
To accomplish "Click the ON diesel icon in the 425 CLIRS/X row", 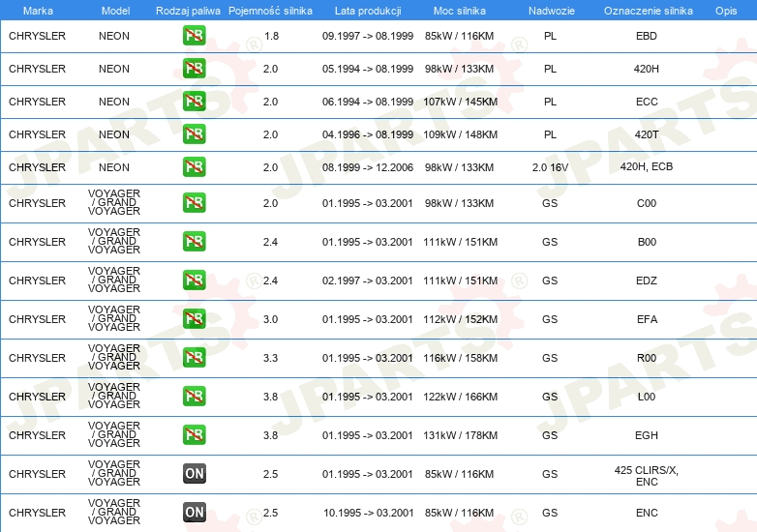I will 195,474.
